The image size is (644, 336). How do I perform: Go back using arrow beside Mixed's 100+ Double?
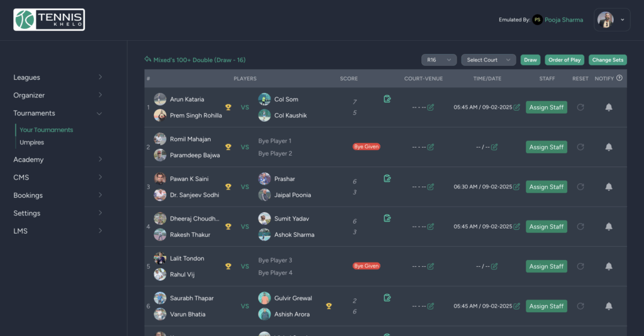point(148,60)
